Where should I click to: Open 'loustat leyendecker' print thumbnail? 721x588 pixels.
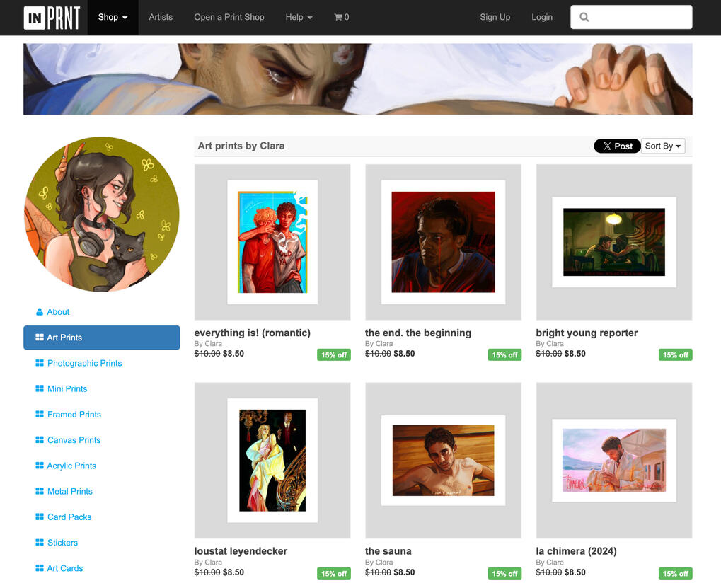(x=272, y=461)
